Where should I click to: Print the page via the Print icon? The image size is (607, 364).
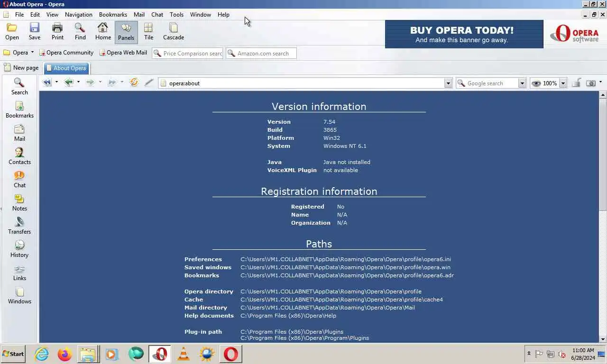[x=57, y=32]
